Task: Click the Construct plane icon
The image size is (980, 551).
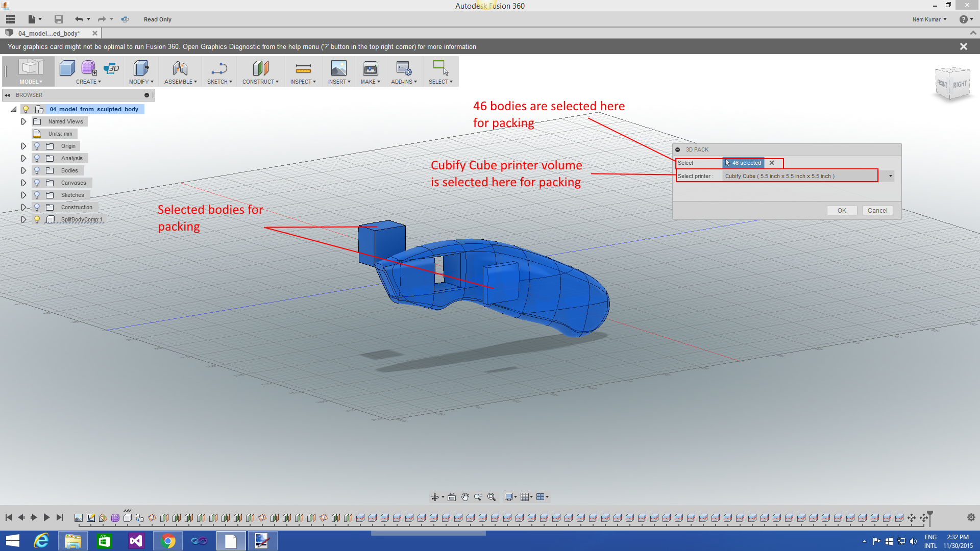Action: pyautogui.click(x=260, y=68)
